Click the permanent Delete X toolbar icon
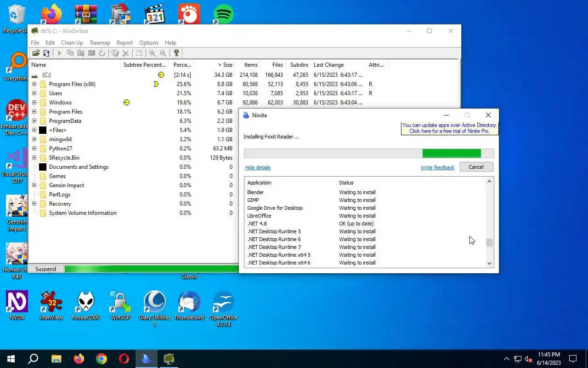Image resolution: width=588 pixels, height=368 pixels. pos(125,53)
